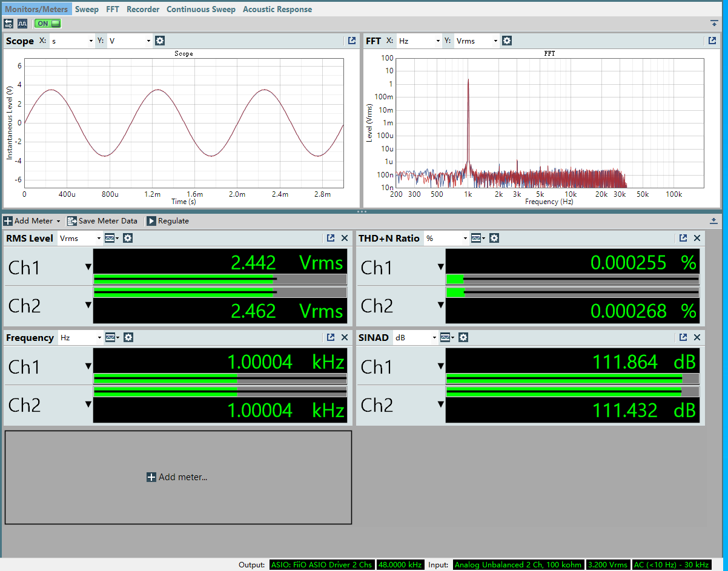Pop out the SINAD meter

click(x=683, y=337)
